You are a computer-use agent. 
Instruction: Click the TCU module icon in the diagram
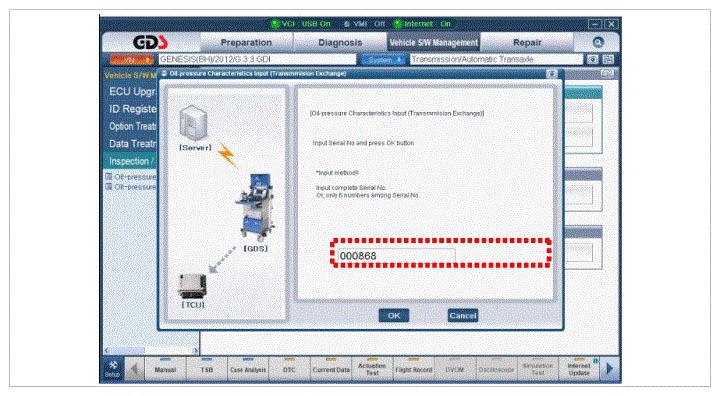pos(192,286)
